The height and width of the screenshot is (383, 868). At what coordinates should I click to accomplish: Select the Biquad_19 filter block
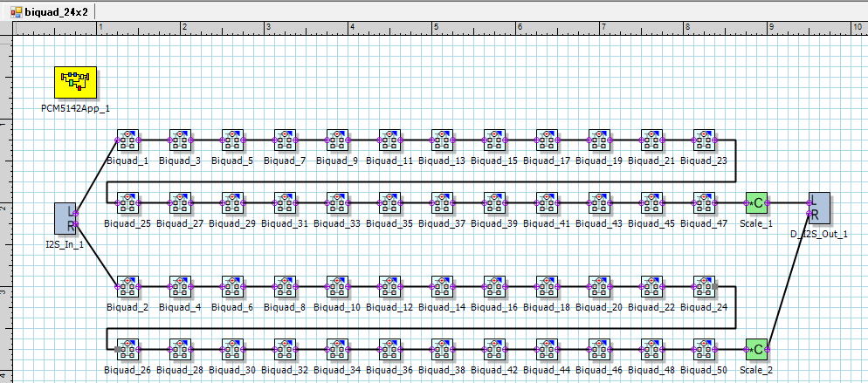(599, 140)
